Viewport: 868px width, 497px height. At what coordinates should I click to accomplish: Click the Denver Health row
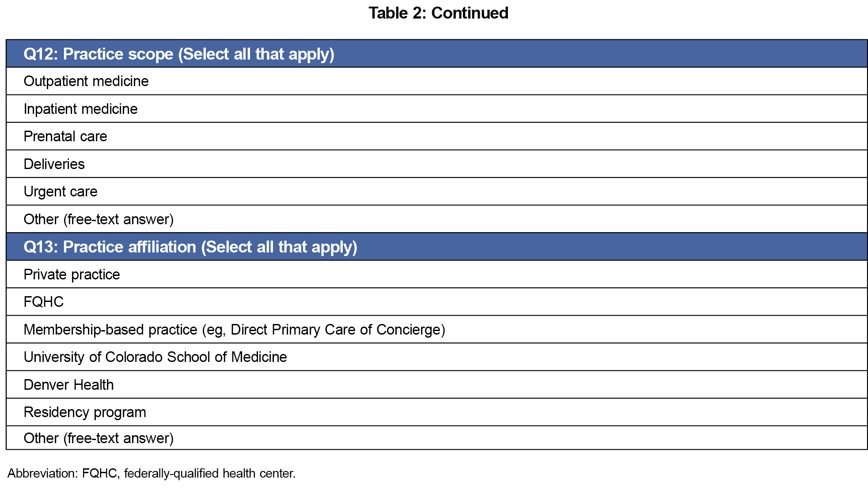68,385
